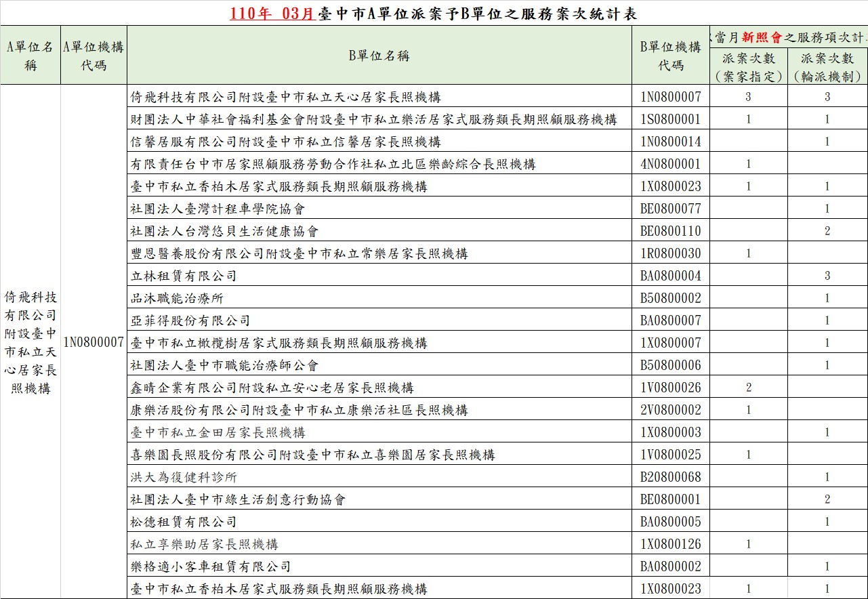Select the merged A單位機構代碼 cell 1N0800007

(94, 342)
